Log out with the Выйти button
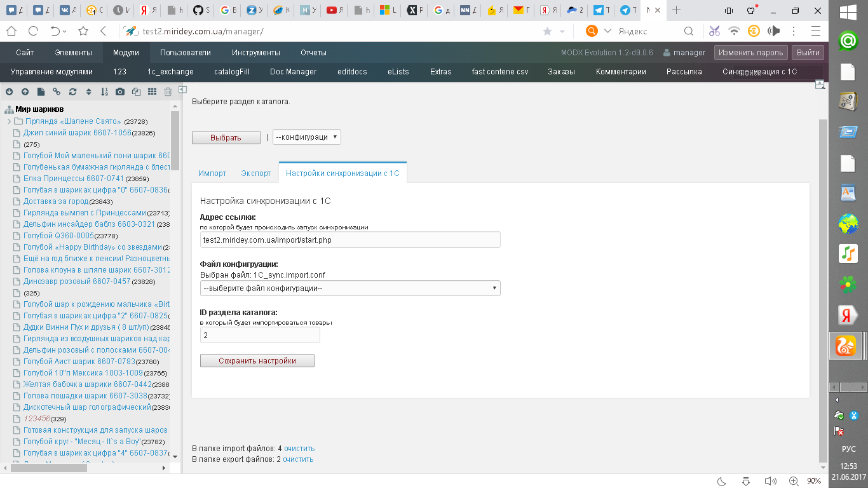868x488 pixels. 808,53
